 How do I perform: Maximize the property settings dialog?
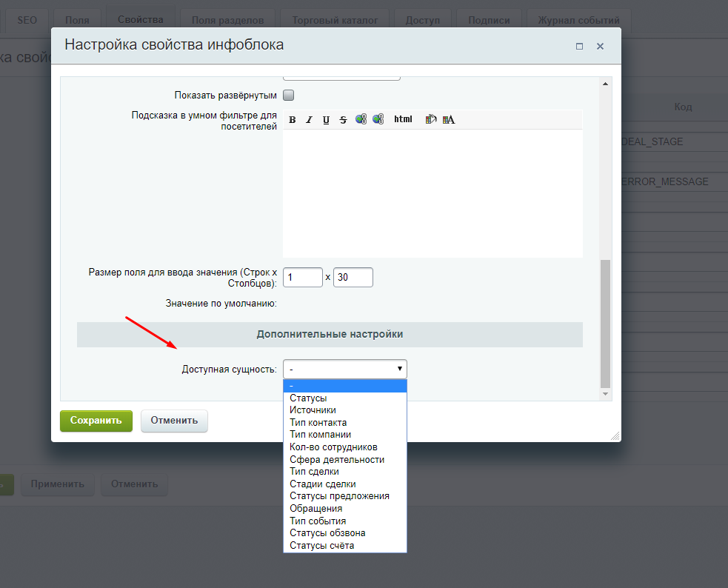click(x=579, y=47)
